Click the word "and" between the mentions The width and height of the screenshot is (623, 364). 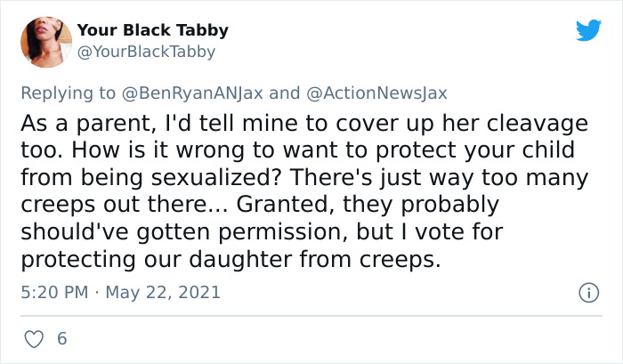pyautogui.click(x=284, y=92)
